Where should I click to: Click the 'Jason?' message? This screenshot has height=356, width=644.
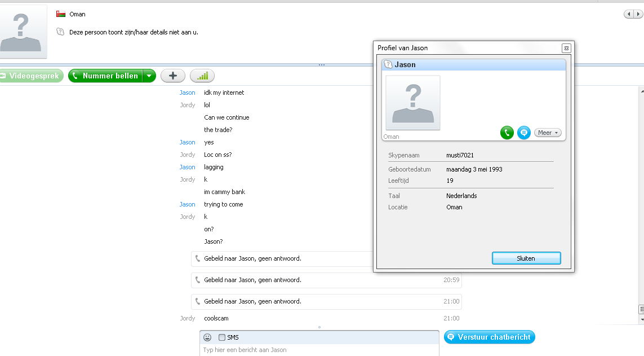click(213, 241)
